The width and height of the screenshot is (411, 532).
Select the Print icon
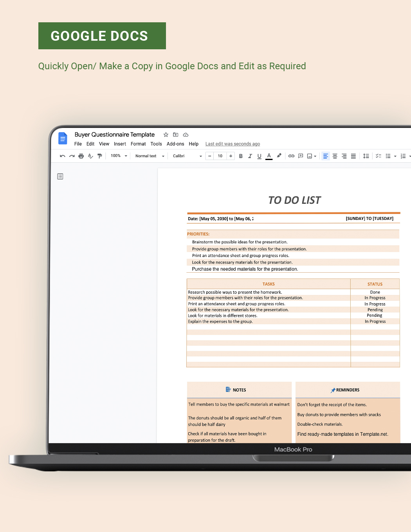(81, 156)
